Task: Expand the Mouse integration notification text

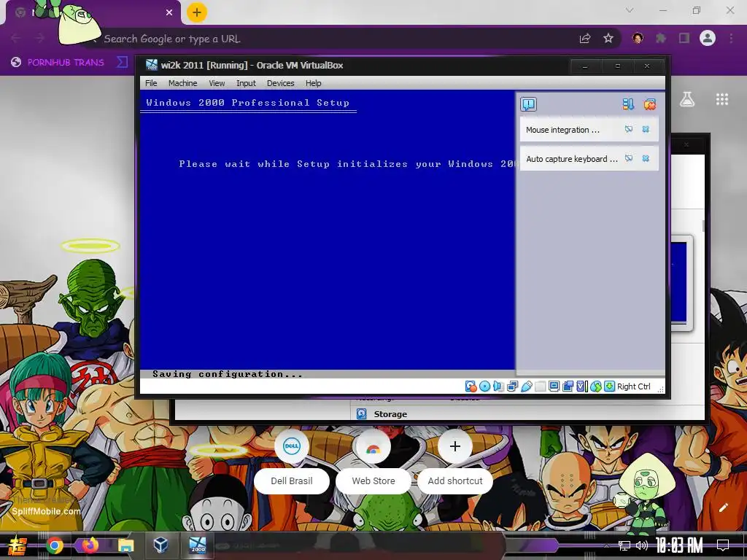Action: point(562,130)
